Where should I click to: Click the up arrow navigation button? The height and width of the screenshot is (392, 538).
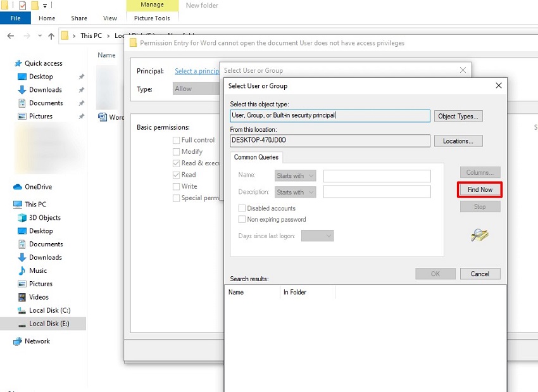(51, 36)
